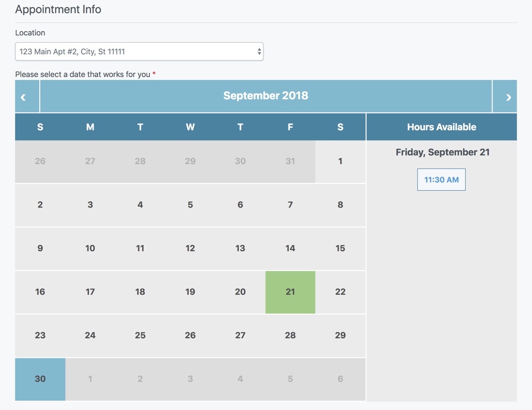This screenshot has width=532, height=410.
Task: Pick September 14 from the calendar
Action: pyautogui.click(x=290, y=248)
